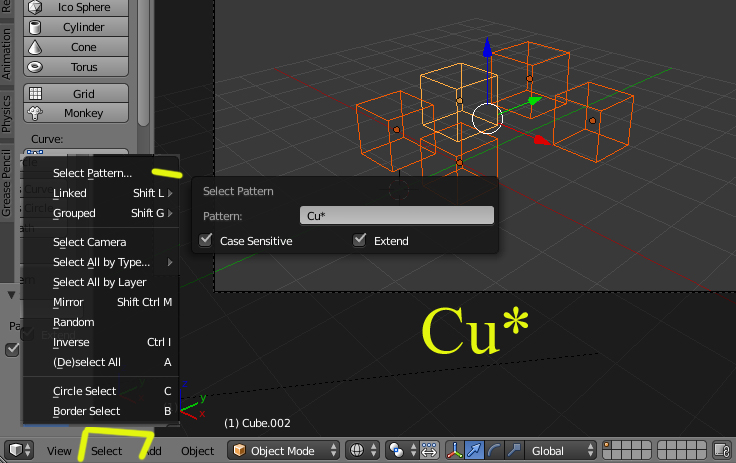Open the View menu in header
This screenshot has height=463, width=736.
59,451
